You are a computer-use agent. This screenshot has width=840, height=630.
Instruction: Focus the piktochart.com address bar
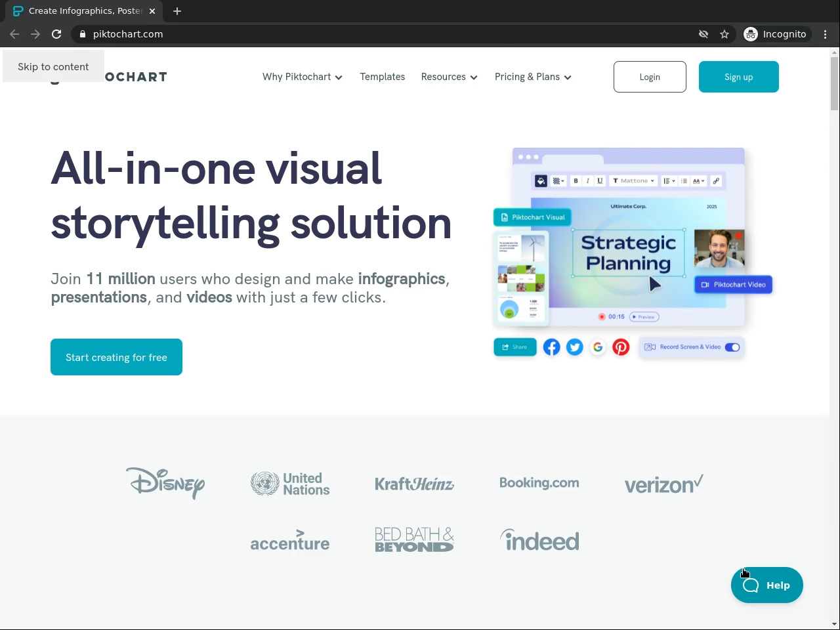[387, 34]
